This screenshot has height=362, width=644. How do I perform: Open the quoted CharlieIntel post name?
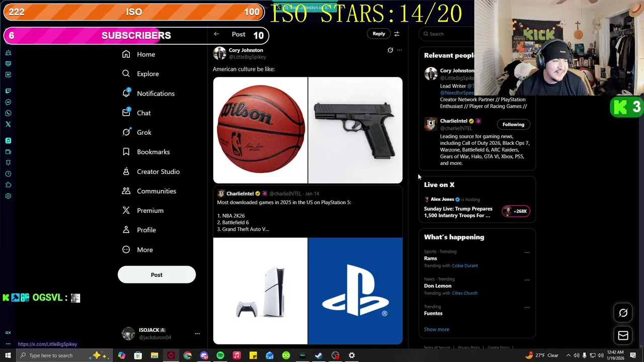click(240, 194)
